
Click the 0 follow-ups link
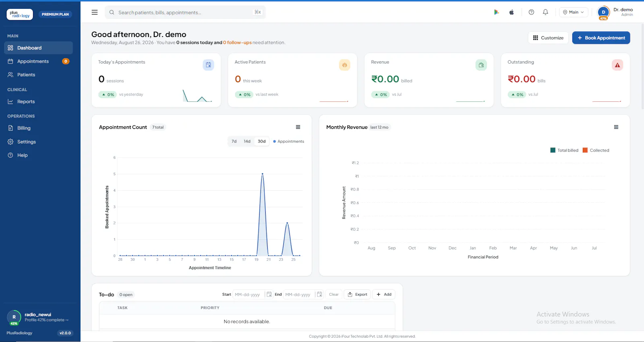[x=237, y=43]
